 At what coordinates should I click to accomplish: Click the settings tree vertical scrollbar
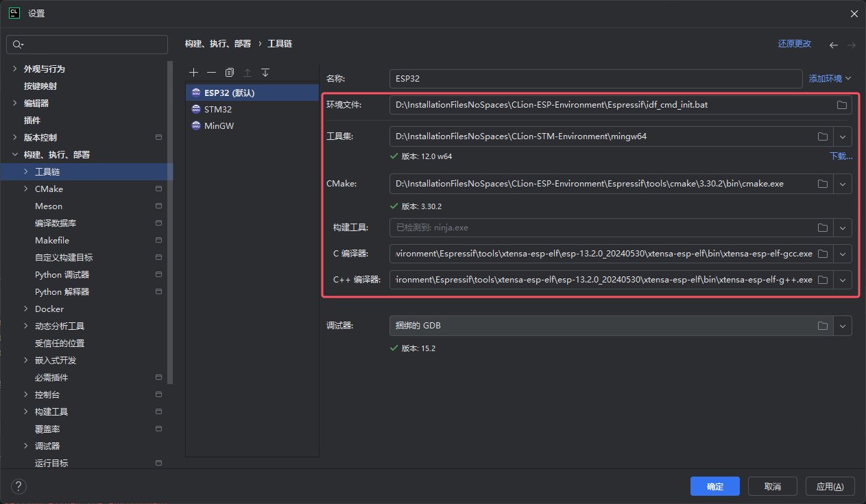(170, 223)
